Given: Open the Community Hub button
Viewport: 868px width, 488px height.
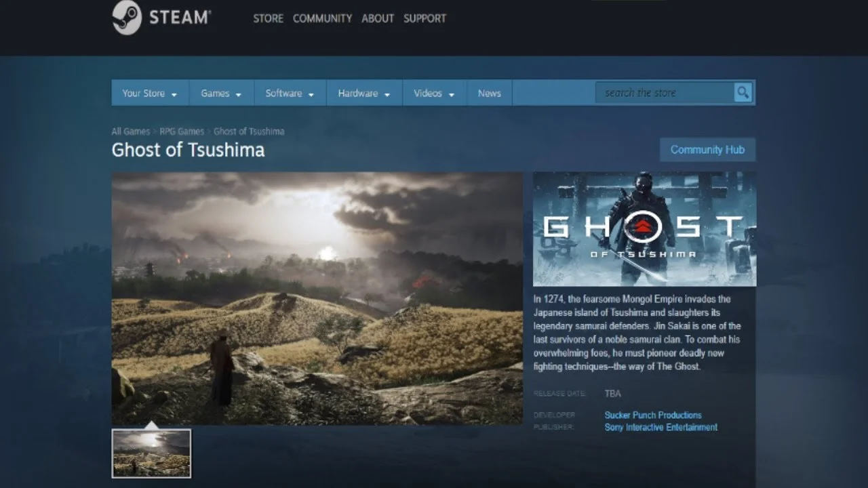Looking at the screenshot, I should 707,150.
